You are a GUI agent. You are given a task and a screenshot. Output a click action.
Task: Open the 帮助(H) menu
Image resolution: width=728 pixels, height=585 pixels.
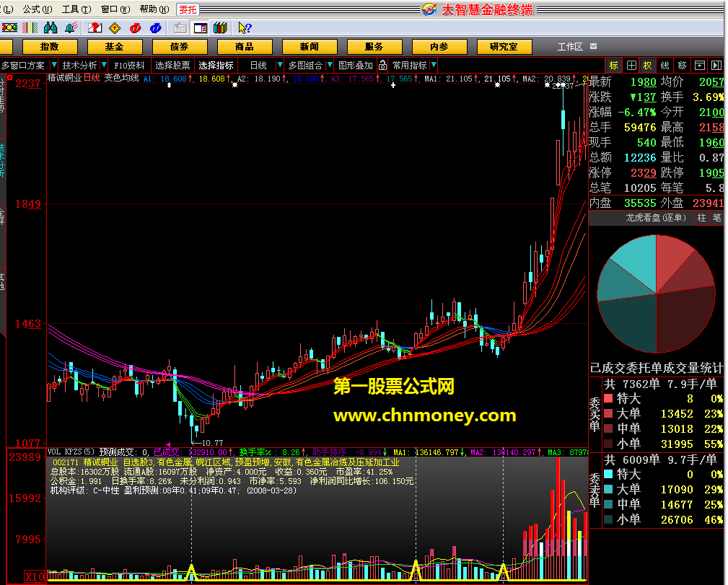coord(154,9)
